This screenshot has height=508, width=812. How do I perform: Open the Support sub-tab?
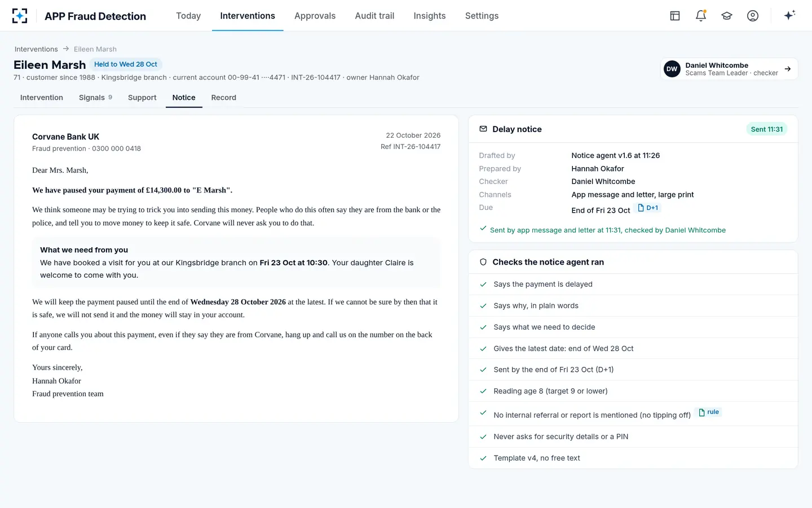click(x=142, y=98)
